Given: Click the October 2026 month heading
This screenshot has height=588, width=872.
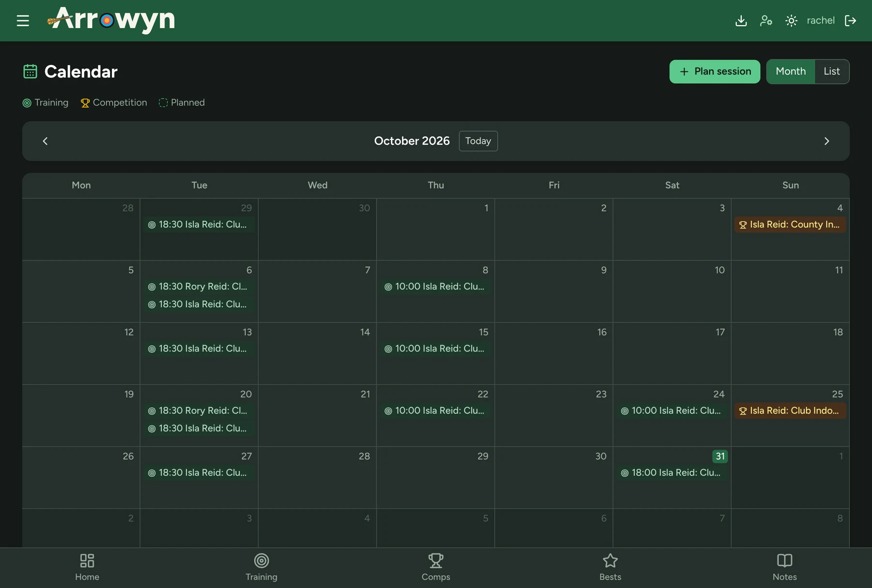Looking at the screenshot, I should click(x=412, y=141).
